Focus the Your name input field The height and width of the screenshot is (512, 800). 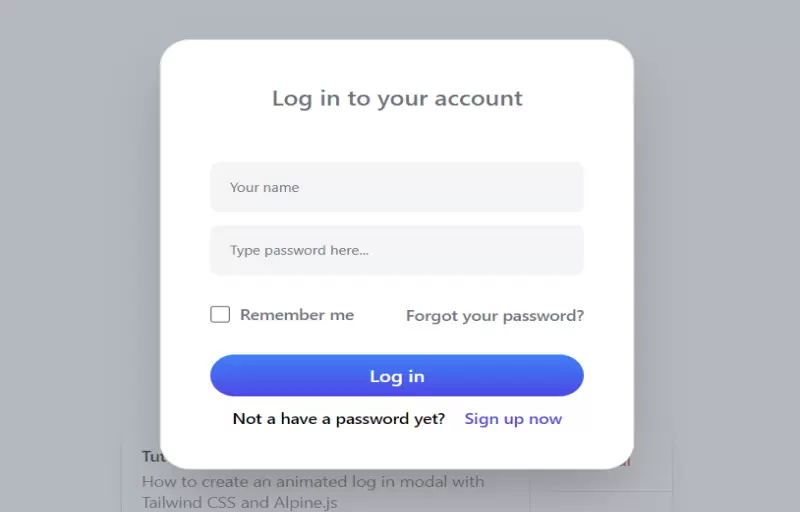[396, 187]
